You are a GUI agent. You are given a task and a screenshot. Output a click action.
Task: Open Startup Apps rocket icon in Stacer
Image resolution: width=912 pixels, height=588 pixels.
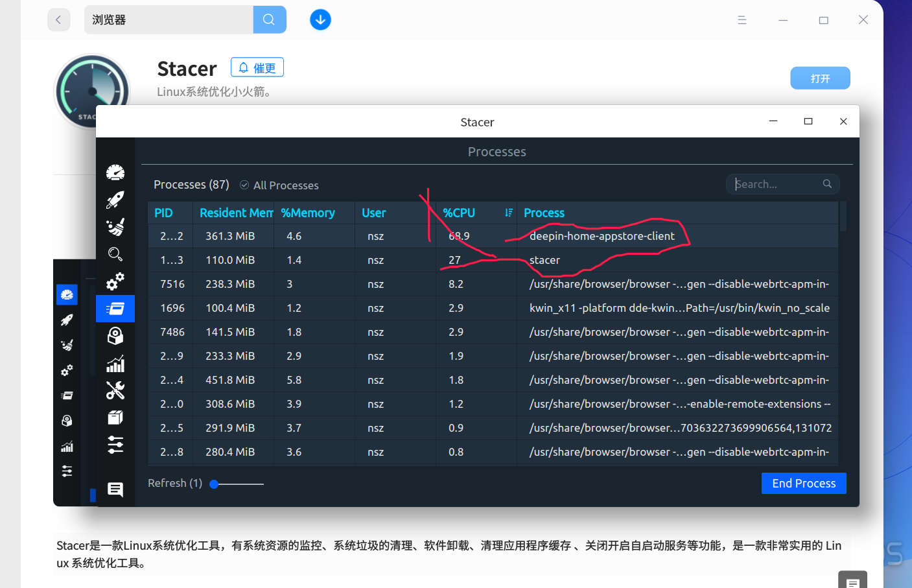(x=115, y=200)
